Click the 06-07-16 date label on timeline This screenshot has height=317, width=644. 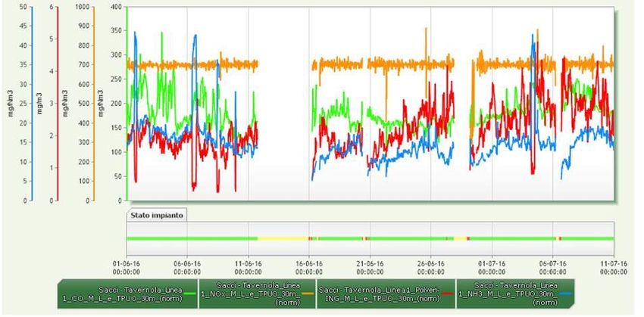(552, 267)
